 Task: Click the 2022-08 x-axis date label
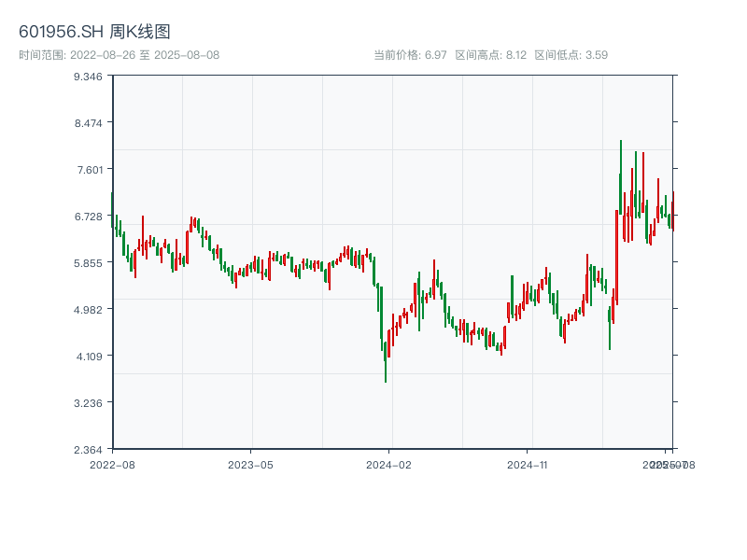click(112, 464)
